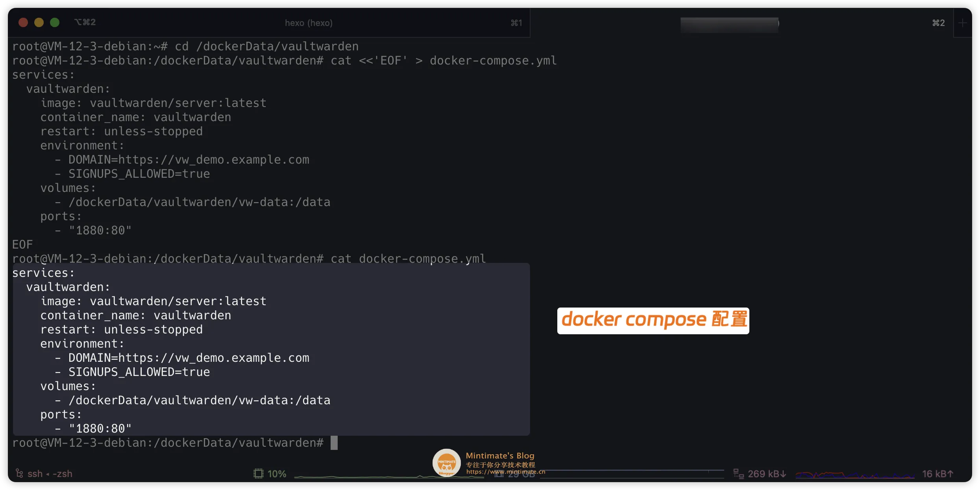Click the highlighted 'restart: unless-stopped' line

(122, 330)
